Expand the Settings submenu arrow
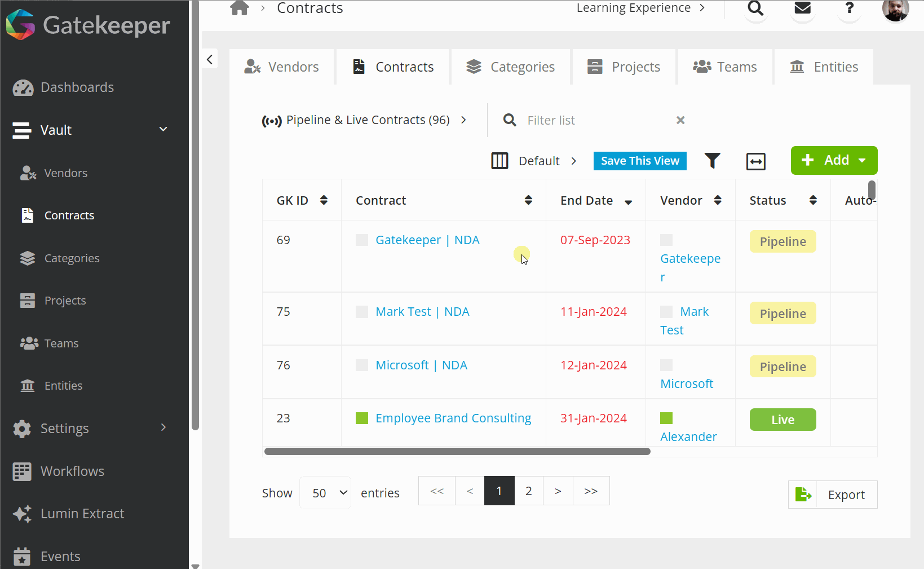Image resolution: width=924 pixels, height=569 pixels. click(163, 427)
